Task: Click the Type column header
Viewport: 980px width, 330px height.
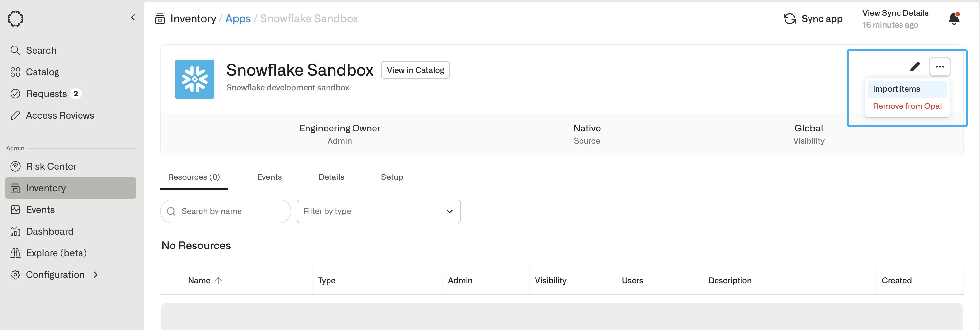Action: pyautogui.click(x=327, y=280)
